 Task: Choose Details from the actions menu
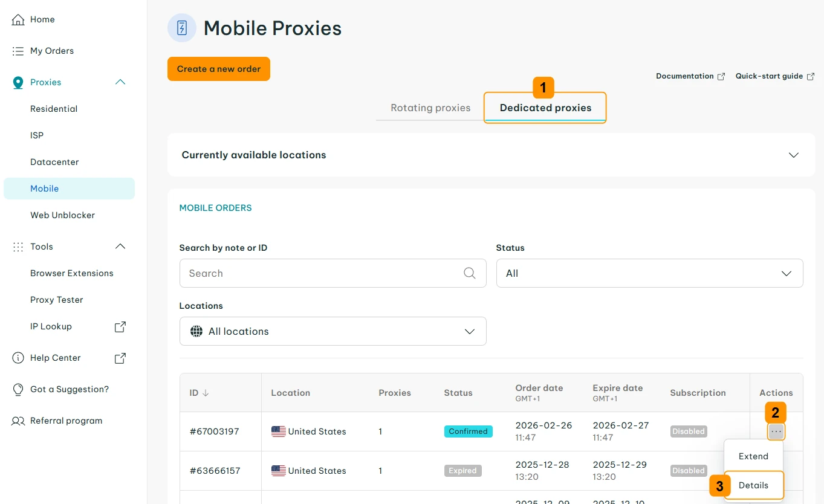click(753, 485)
